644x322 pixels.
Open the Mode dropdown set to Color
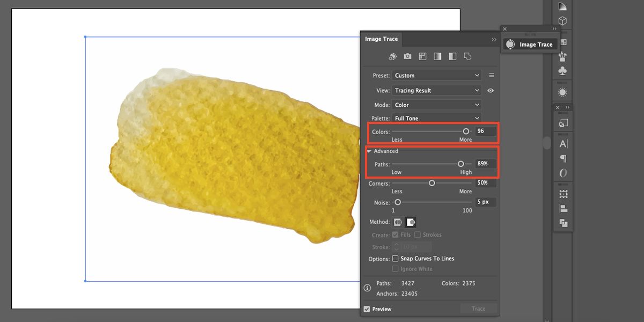point(436,105)
